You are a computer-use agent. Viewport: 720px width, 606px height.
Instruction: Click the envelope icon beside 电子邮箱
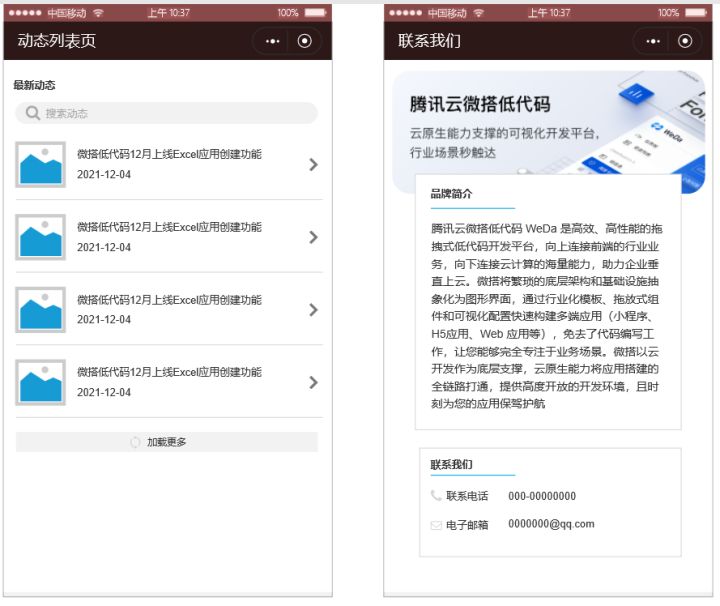pyautogui.click(x=436, y=525)
